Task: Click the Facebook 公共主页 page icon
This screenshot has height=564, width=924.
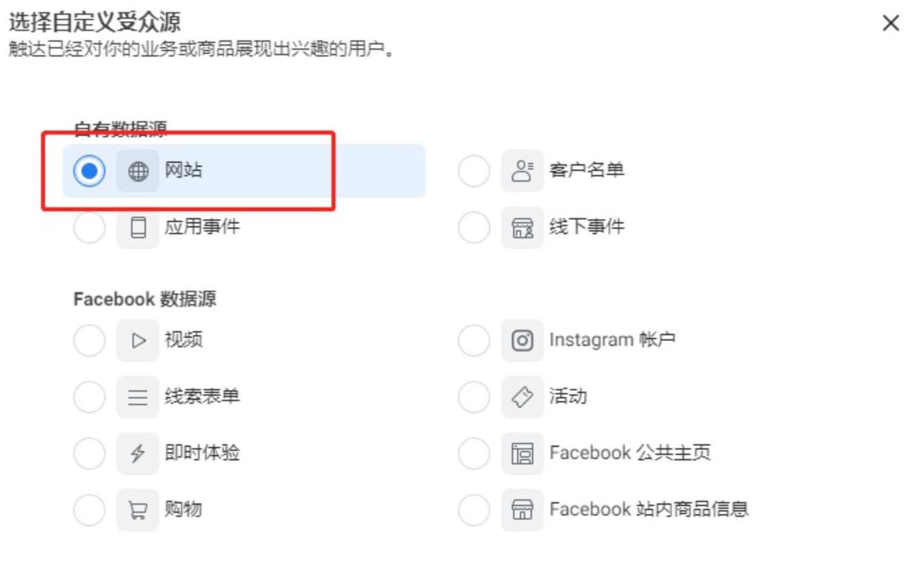Action: click(522, 454)
